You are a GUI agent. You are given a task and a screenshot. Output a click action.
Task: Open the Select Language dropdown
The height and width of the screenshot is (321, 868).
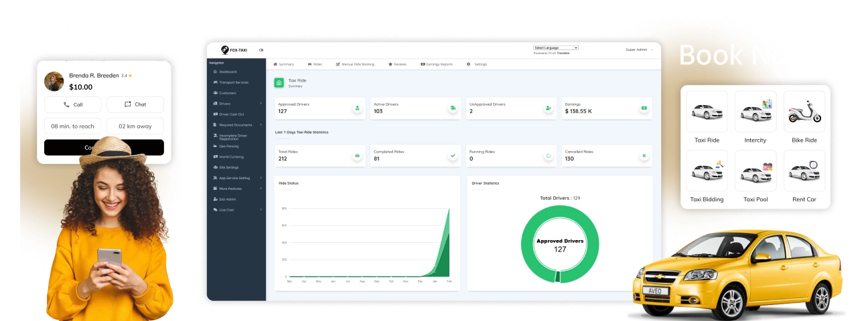556,48
